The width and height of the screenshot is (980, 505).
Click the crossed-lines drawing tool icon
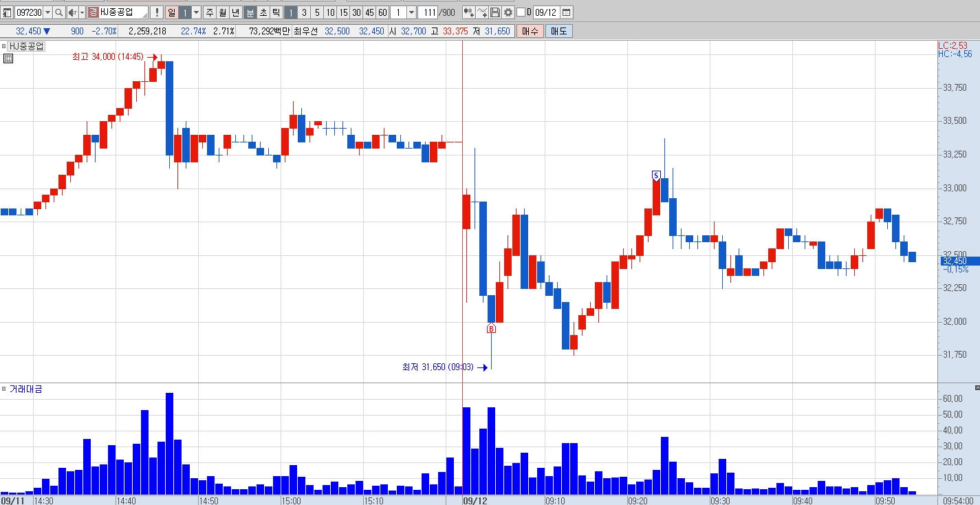coord(482,12)
